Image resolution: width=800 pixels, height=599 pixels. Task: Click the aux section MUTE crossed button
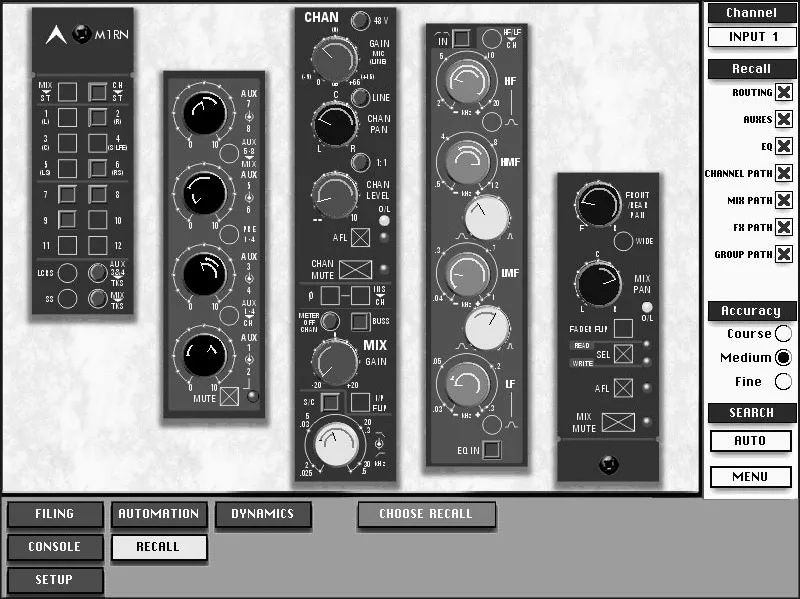pos(229,396)
